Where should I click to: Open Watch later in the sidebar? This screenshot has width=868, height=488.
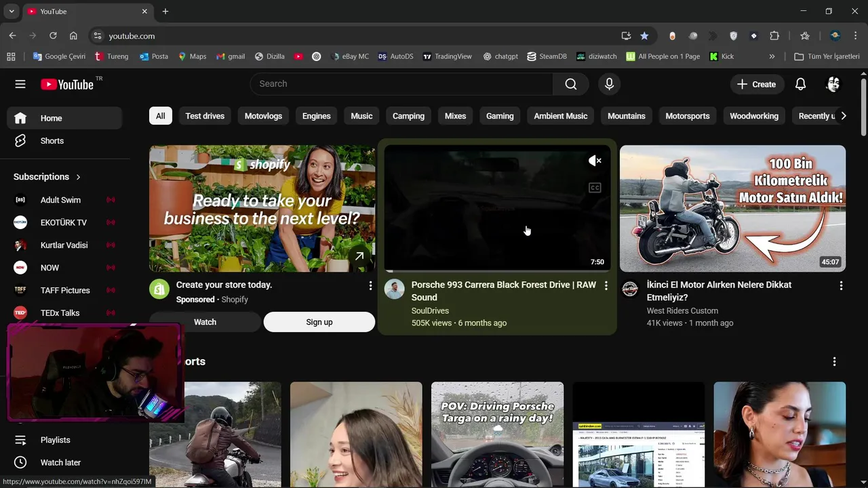(64, 462)
